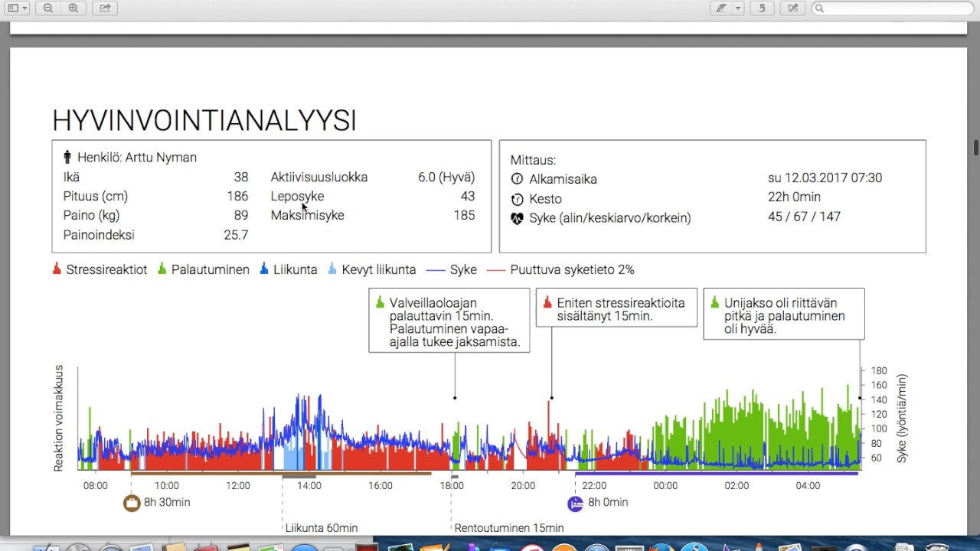Click the Unijakso oli riittävän pitkä callout

pos(784,314)
